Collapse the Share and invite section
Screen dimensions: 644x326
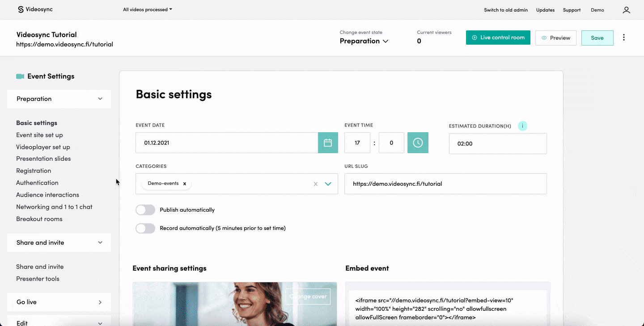pyautogui.click(x=100, y=242)
